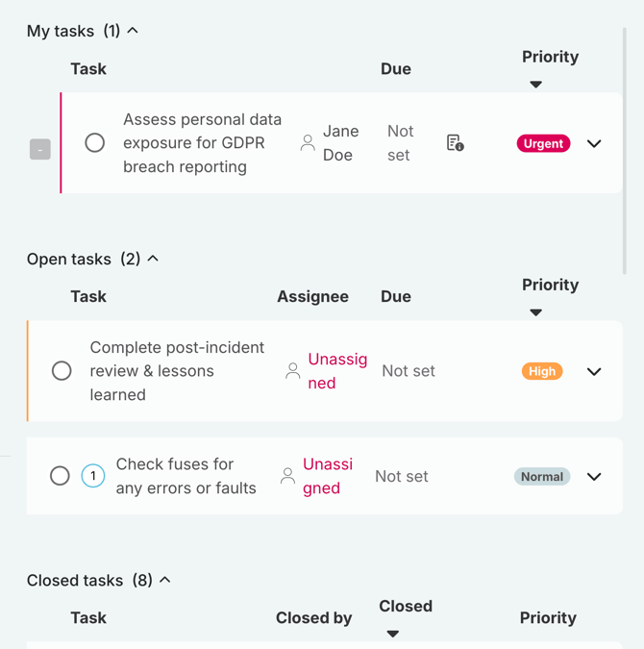Click the person icon on the post-incident review task
The image size is (644, 649).
coord(292,371)
